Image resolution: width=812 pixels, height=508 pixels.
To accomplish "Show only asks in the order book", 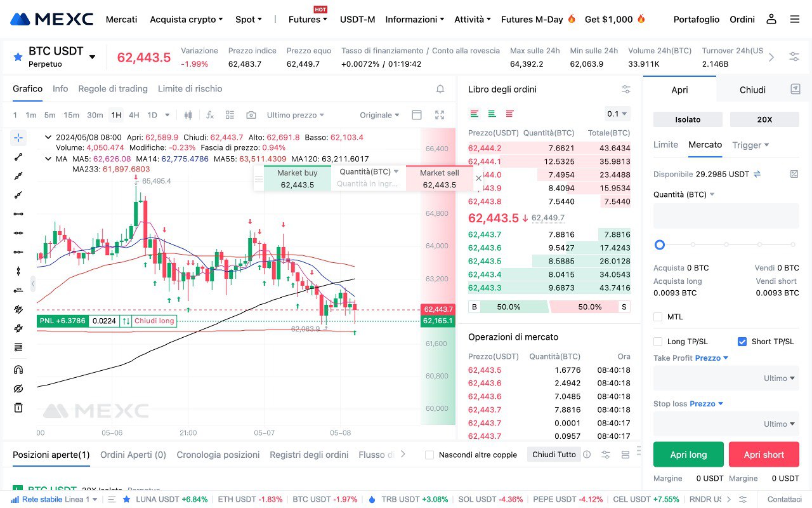I will click(509, 114).
